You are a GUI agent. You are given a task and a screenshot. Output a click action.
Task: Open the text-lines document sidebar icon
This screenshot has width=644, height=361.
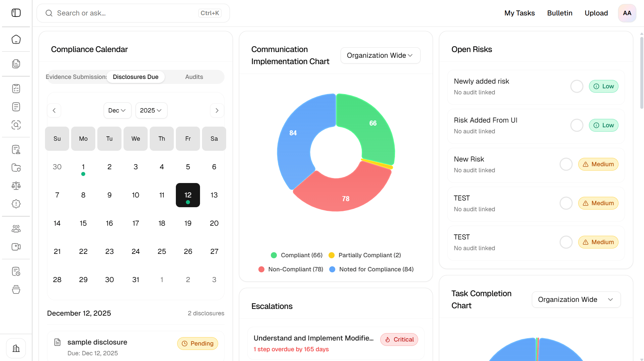tap(16, 107)
